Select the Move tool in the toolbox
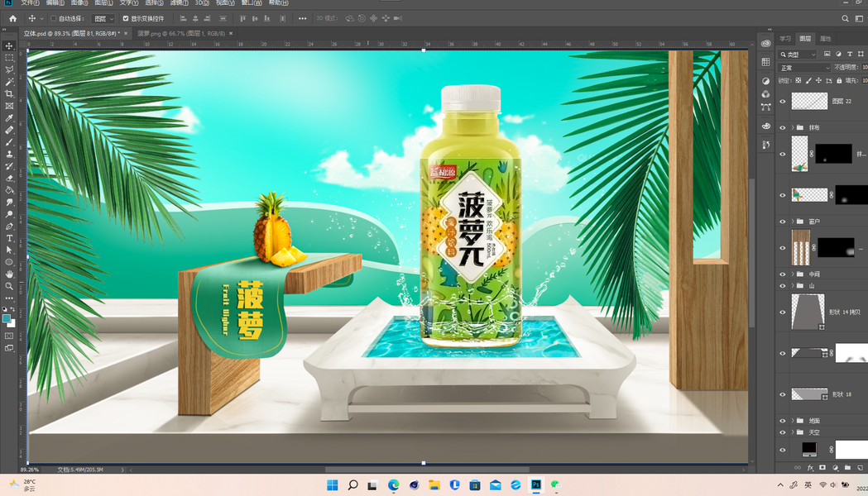Screen dimensions: 868x496 pyautogui.click(x=9, y=46)
